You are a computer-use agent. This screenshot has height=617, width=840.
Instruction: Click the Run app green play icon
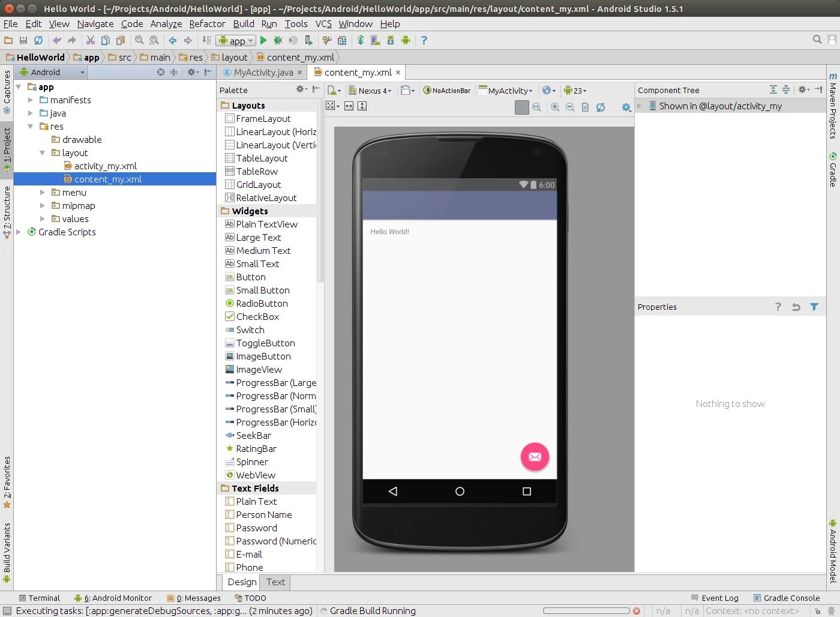pos(263,40)
